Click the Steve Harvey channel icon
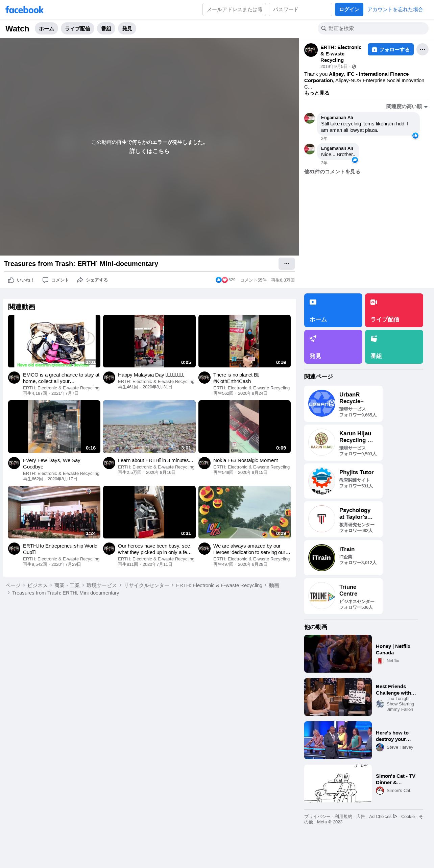This screenshot has width=434, height=868. [380, 747]
